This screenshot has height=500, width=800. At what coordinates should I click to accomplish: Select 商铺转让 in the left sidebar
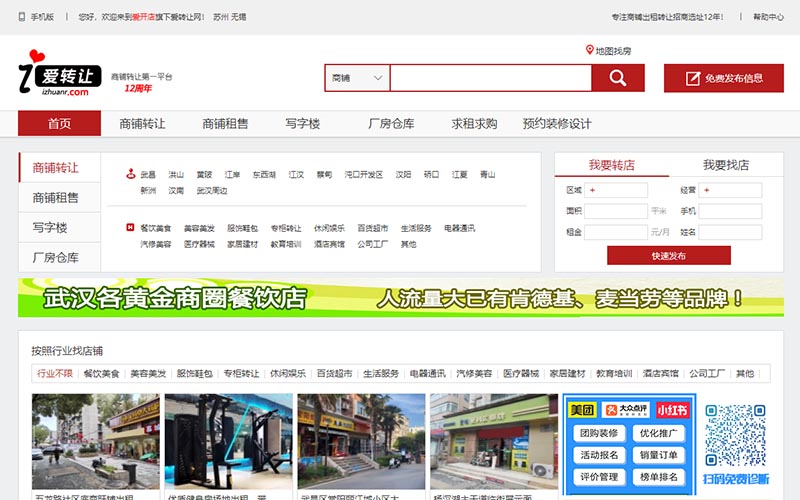click(59, 167)
